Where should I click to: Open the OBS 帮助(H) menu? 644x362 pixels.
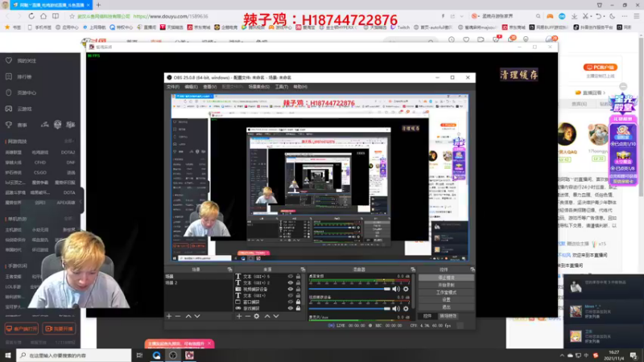(x=300, y=87)
